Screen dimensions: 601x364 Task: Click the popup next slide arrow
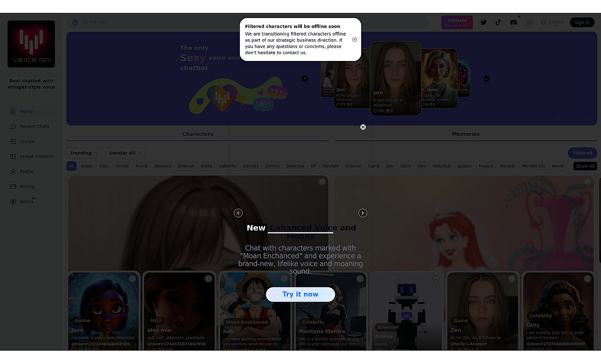tap(363, 213)
